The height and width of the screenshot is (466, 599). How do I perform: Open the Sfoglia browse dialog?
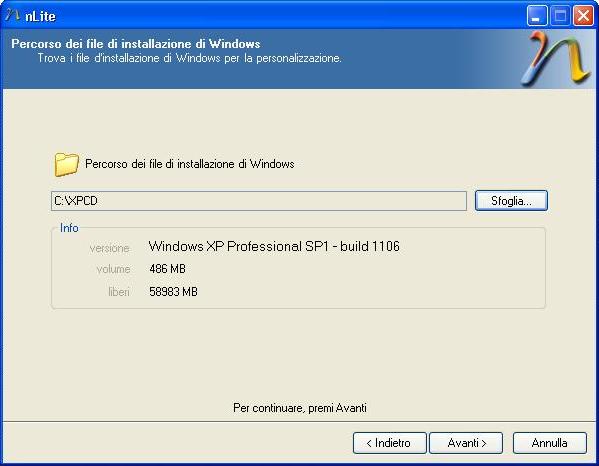(x=511, y=201)
